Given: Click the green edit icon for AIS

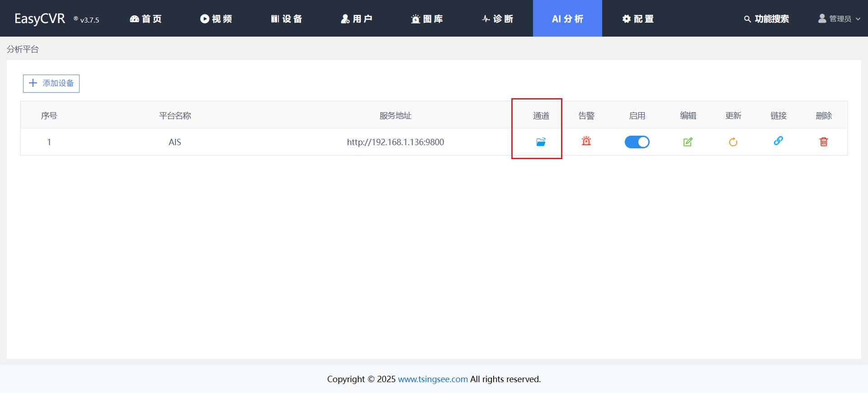Looking at the screenshot, I should click(x=688, y=142).
